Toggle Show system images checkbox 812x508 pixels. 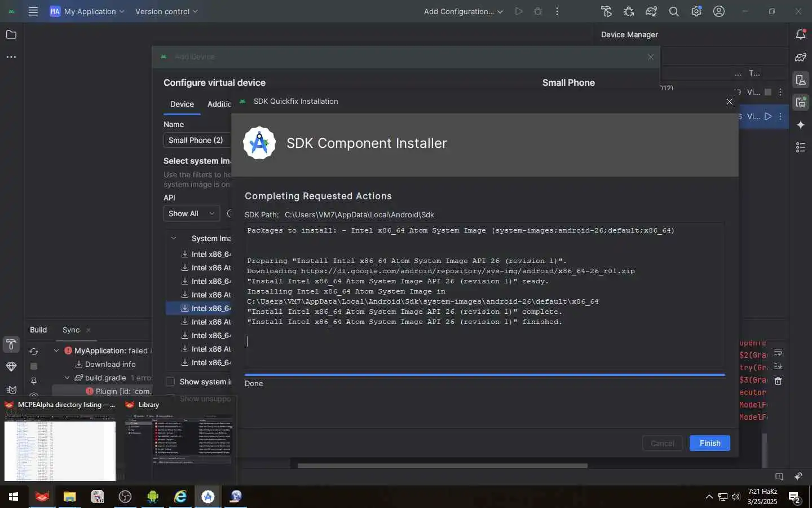(170, 382)
